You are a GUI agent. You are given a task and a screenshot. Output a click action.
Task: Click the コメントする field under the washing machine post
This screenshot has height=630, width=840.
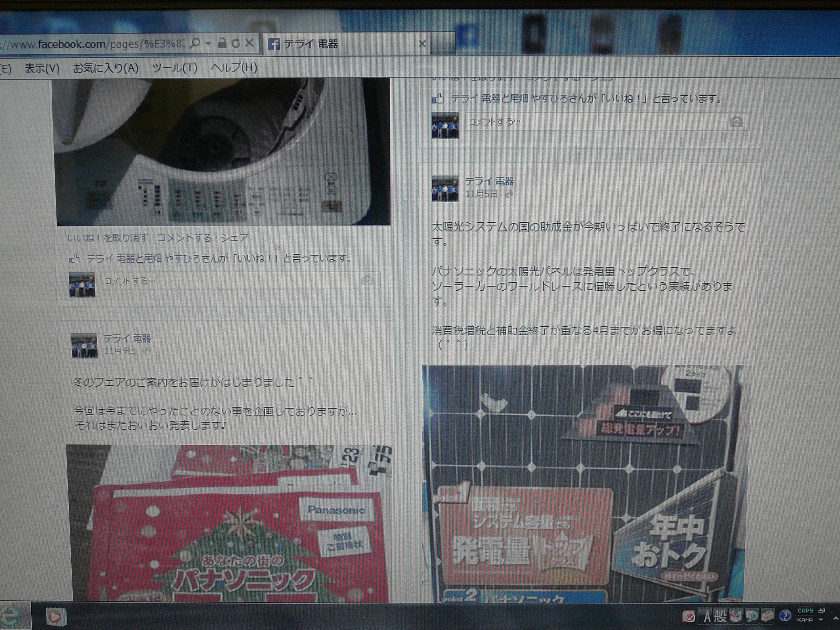tap(228, 281)
